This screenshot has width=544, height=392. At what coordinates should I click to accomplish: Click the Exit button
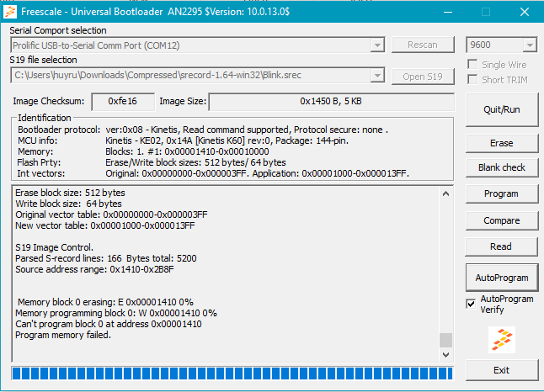click(x=502, y=370)
